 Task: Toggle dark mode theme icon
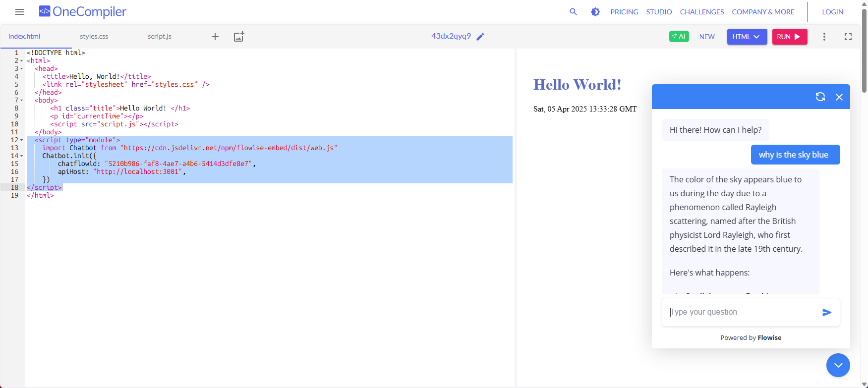pyautogui.click(x=595, y=12)
